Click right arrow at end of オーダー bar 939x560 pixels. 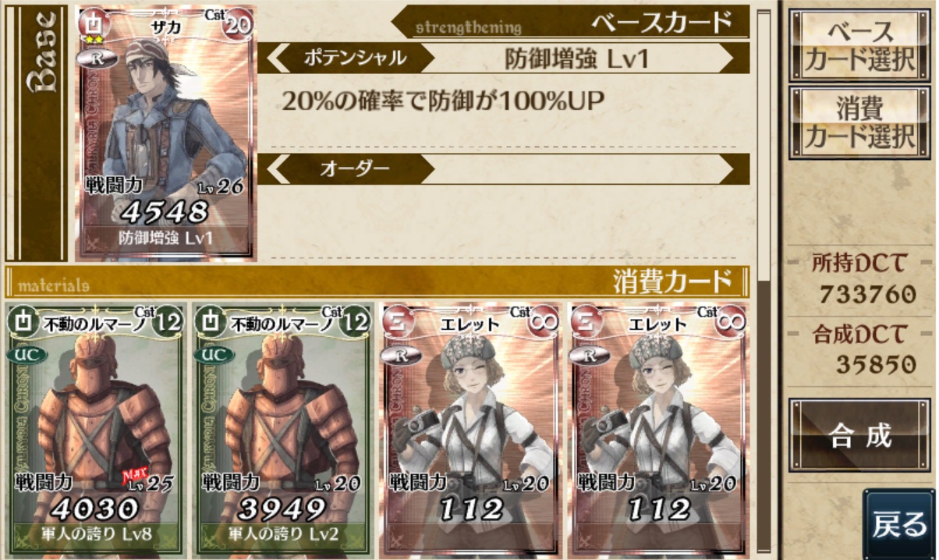pyautogui.click(x=727, y=168)
